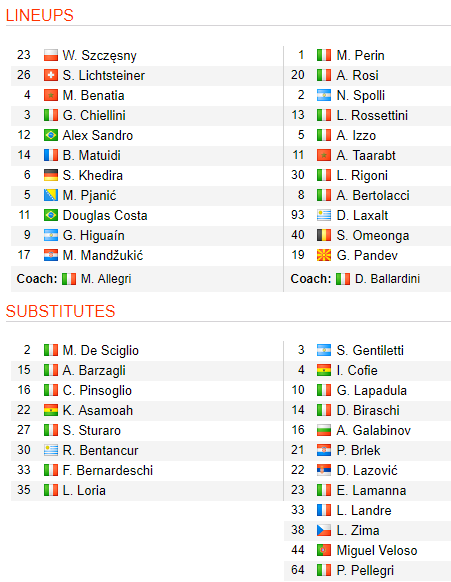Image resolution: width=451 pixels, height=582 pixels.
Task: Click the Bosnian flag next to M. Pjanić
Action: [51, 195]
